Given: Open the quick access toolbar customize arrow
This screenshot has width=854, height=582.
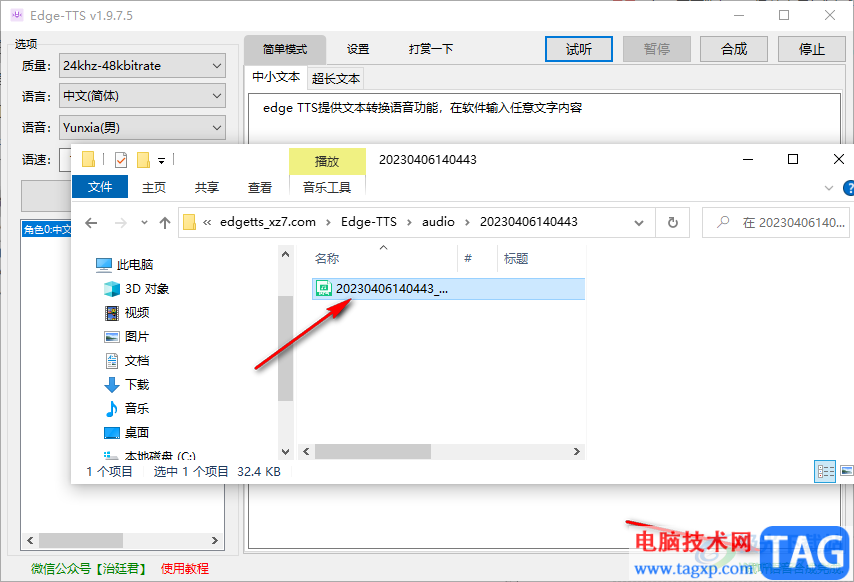Looking at the screenshot, I should tap(161, 161).
